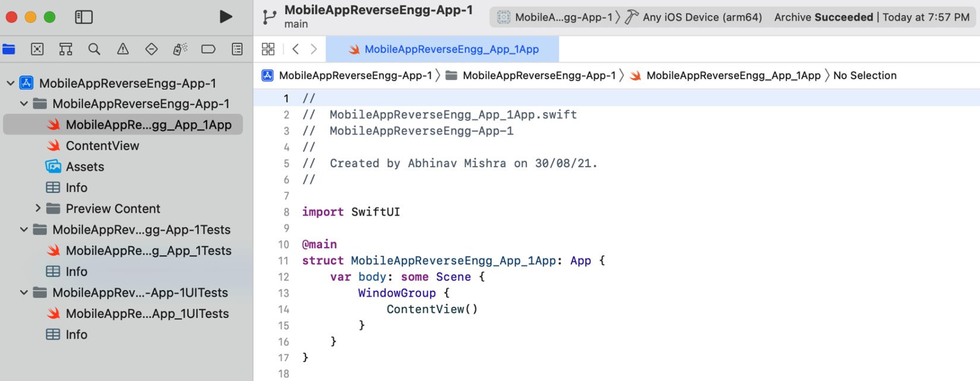This screenshot has height=381, width=980.
Task: Collapse the MobileAppReverseEngg-App-1 project root
Action: tap(10, 83)
